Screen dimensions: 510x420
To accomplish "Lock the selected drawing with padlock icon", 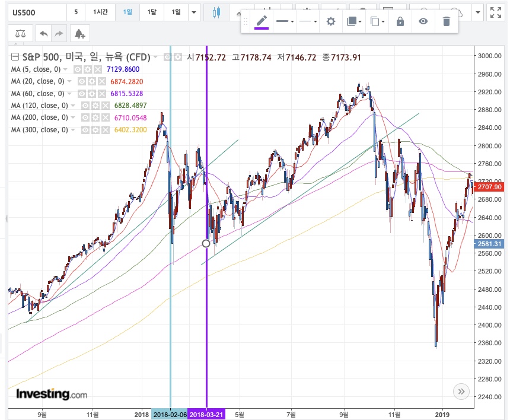I will click(400, 21).
